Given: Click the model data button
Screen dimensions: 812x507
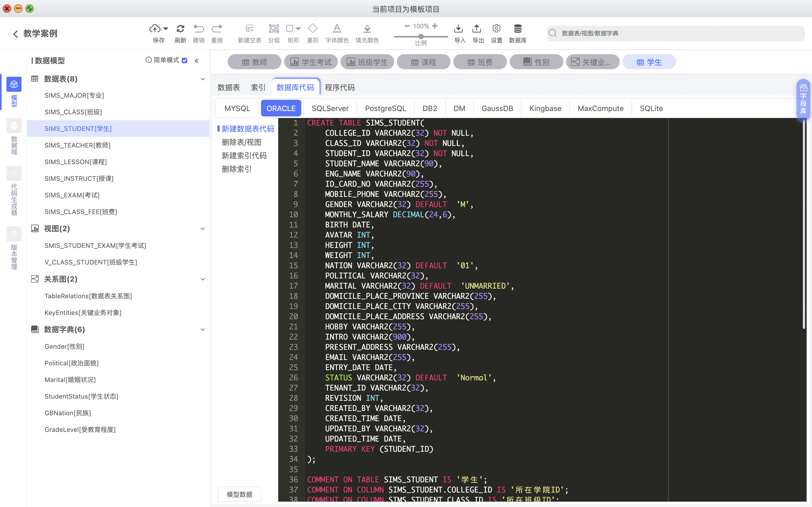Looking at the screenshot, I should point(239,494).
